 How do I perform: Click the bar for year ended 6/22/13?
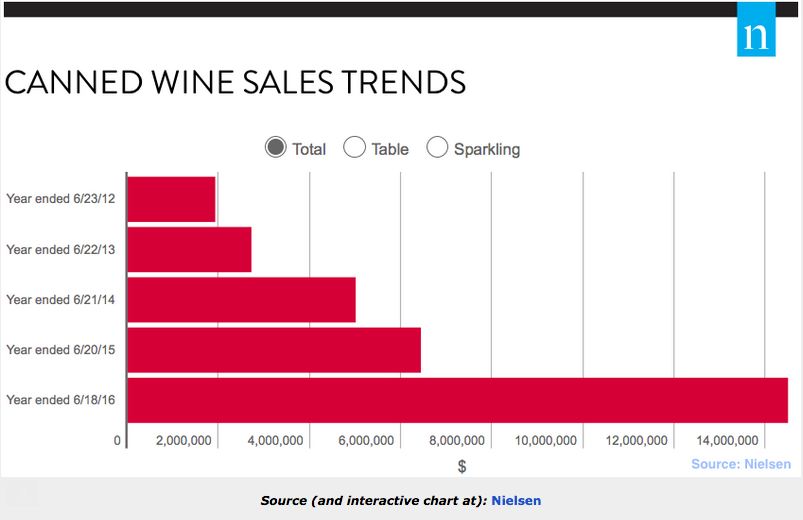[190, 249]
